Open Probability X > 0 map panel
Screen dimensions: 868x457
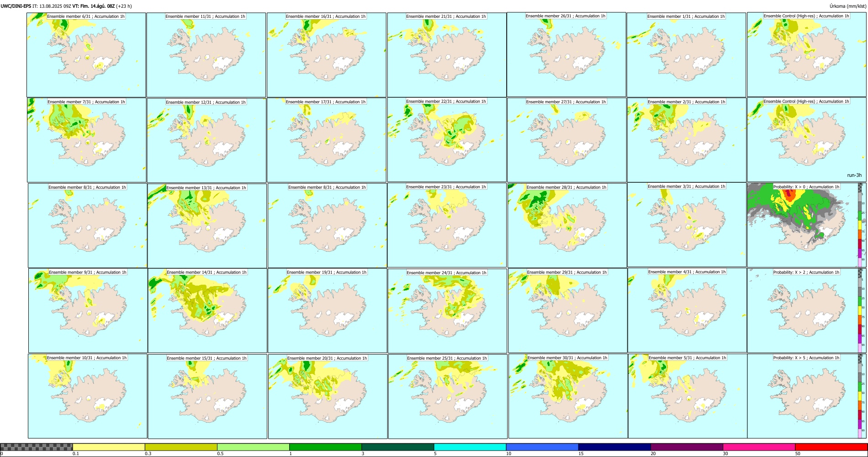pos(806,225)
